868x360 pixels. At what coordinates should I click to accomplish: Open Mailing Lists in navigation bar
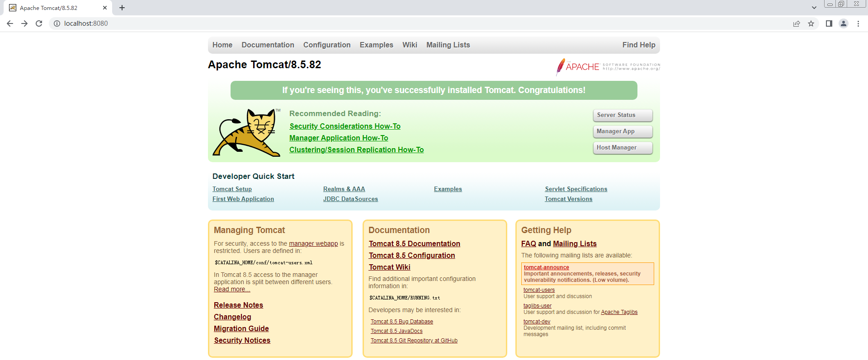(x=448, y=45)
